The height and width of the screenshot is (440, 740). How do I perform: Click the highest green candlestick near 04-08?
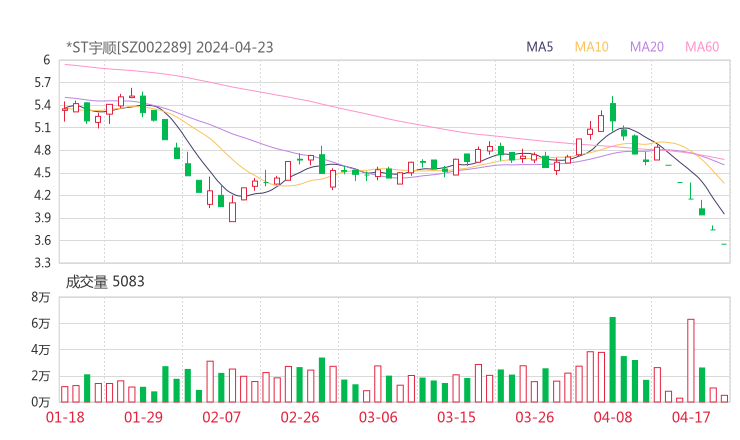(613, 112)
